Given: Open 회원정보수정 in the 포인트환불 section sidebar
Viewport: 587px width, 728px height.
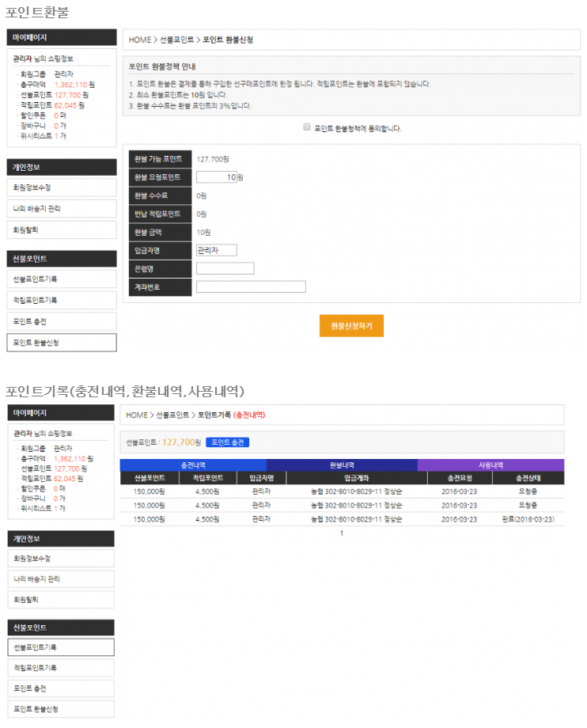Looking at the screenshot, I should (62, 188).
